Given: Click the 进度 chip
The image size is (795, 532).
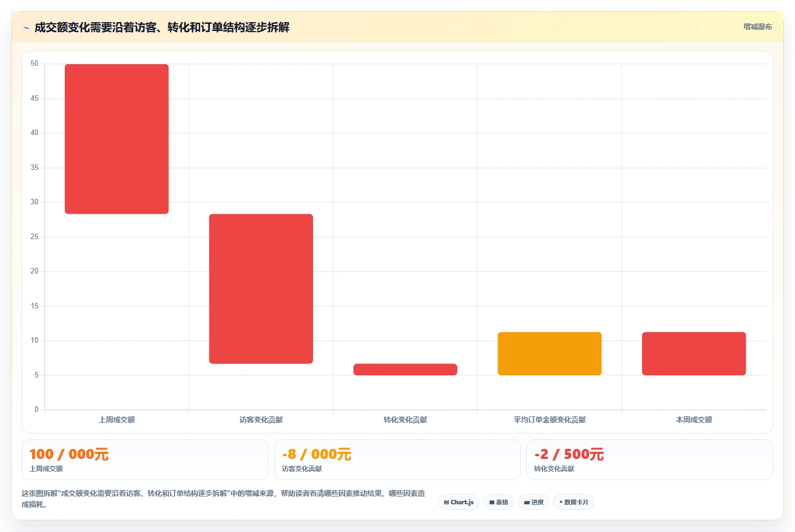Looking at the screenshot, I should tap(534, 502).
